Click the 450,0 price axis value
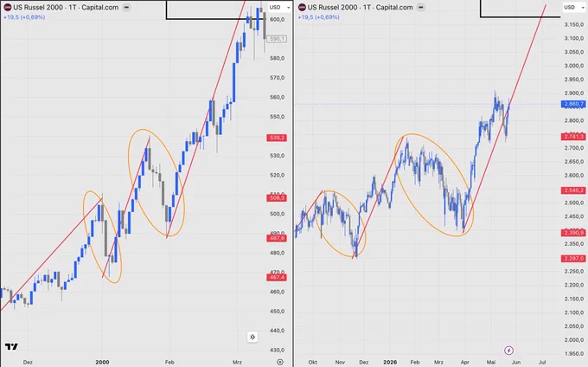Viewport: 588px width, 367px height. point(277,311)
